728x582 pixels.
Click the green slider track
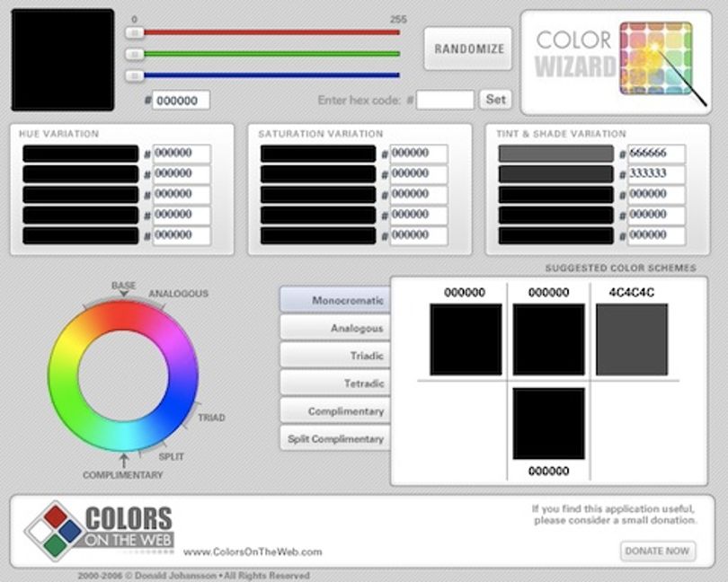tap(271, 54)
